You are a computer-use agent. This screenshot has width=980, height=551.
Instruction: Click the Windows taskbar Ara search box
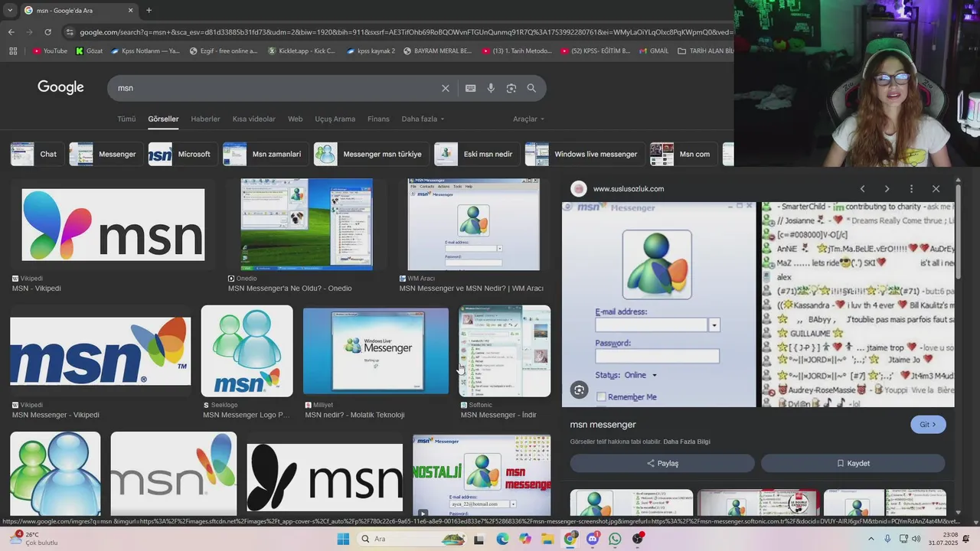(x=412, y=539)
